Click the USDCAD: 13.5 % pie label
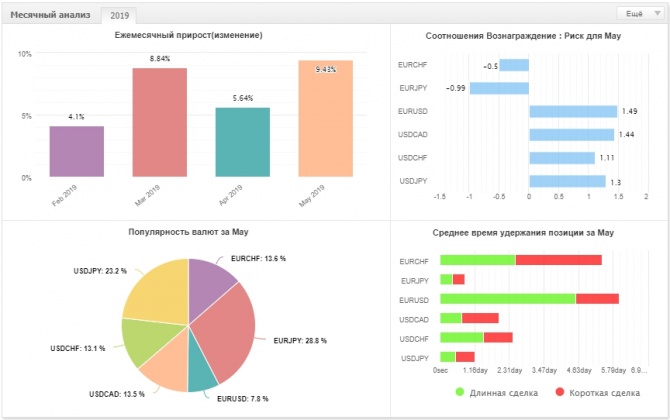 (117, 394)
